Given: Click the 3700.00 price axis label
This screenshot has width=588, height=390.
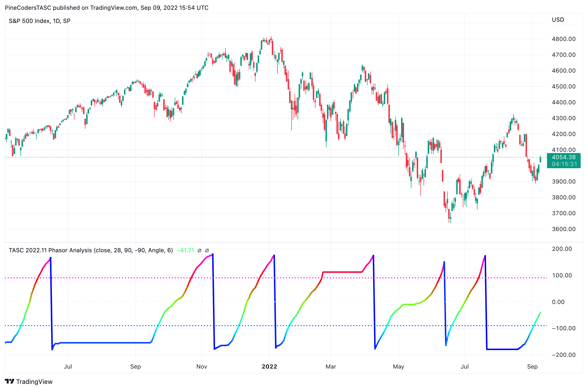Looking at the screenshot, I should click(564, 214).
